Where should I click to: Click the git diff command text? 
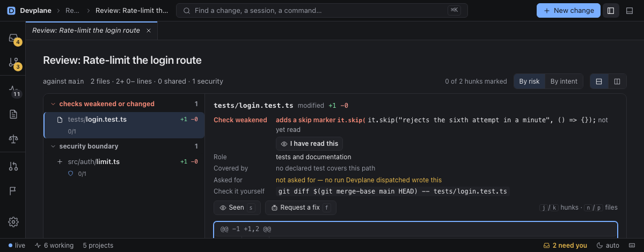[x=392, y=191]
